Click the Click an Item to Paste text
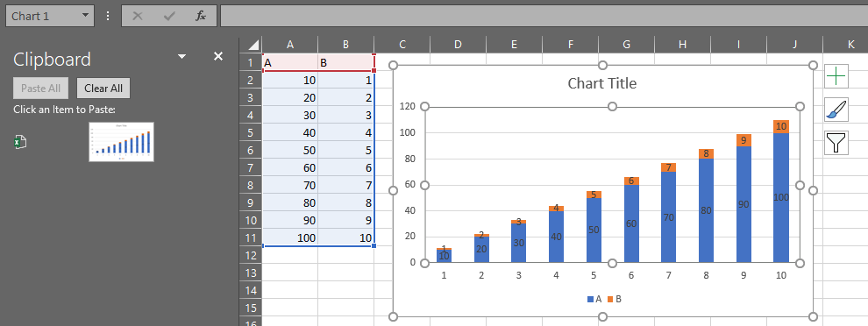This screenshot has width=868, height=326. [64, 110]
